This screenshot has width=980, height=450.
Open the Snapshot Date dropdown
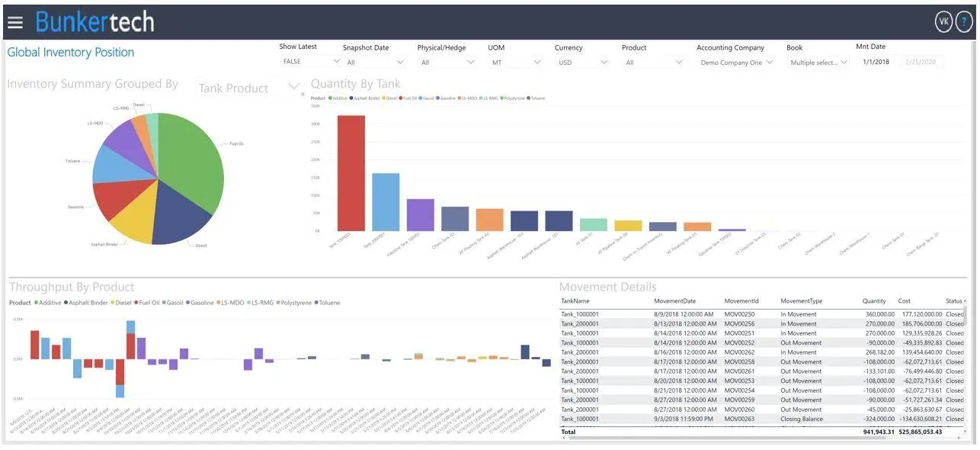pyautogui.click(x=376, y=63)
